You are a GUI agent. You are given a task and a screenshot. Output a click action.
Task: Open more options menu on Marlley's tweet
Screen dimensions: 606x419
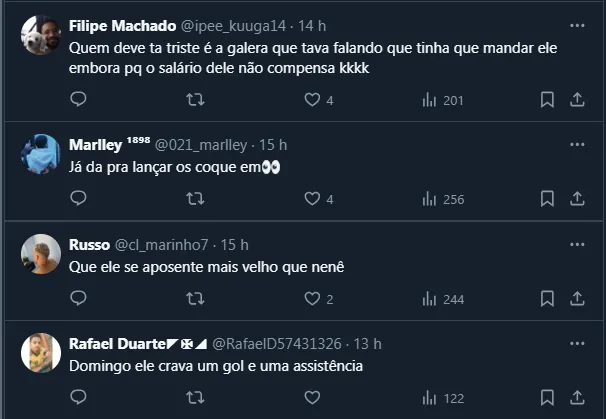coord(577,143)
